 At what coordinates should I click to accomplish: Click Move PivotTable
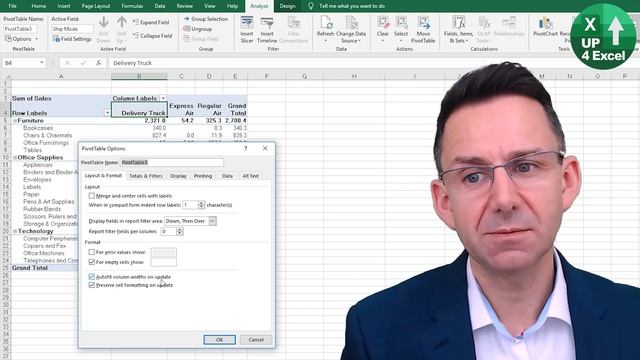click(x=423, y=29)
